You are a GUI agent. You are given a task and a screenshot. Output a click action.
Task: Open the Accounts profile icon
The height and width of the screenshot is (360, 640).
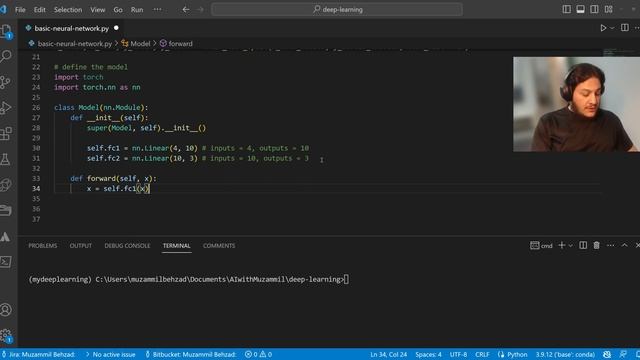6,310
